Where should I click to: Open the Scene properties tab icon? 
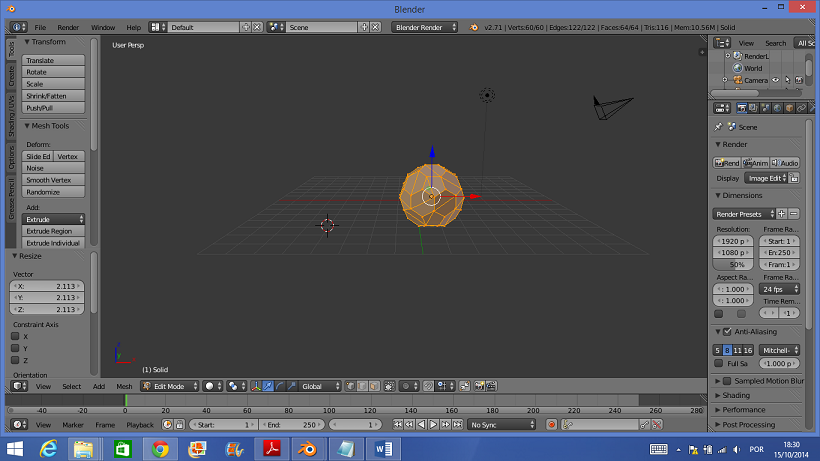[765, 108]
